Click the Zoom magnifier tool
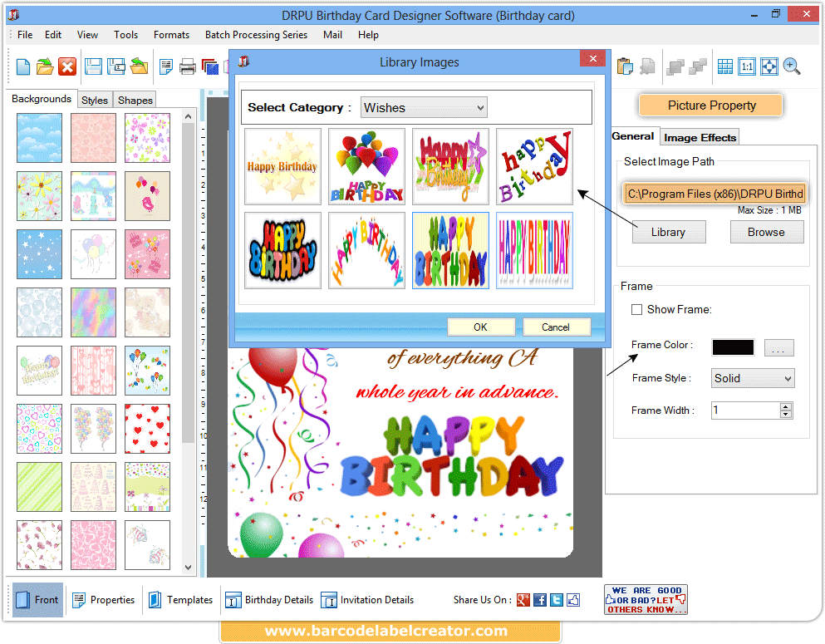This screenshot has height=644, width=825. 792,66
